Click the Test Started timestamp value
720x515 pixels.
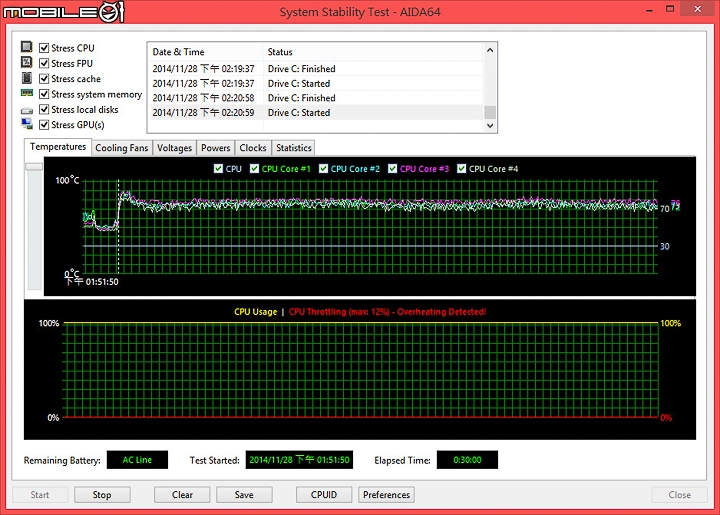click(x=299, y=460)
